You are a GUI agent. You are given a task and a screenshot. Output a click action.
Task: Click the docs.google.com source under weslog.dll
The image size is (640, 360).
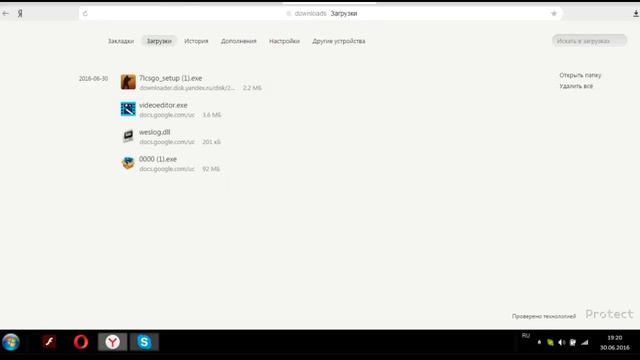167,142
